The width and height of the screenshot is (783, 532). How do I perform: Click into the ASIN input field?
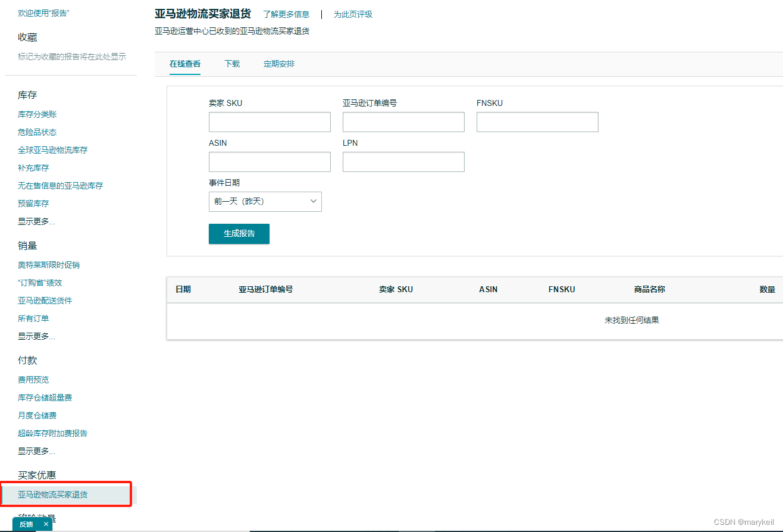(270, 162)
